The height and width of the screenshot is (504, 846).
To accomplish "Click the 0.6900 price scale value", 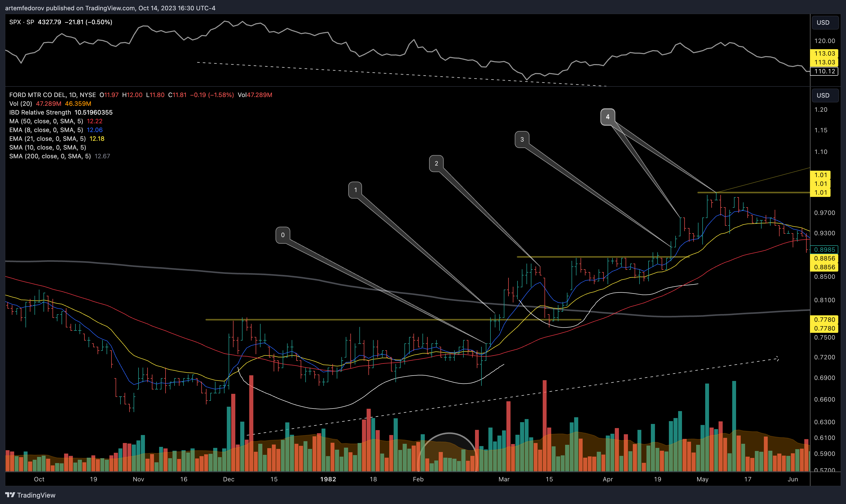I will [x=825, y=378].
